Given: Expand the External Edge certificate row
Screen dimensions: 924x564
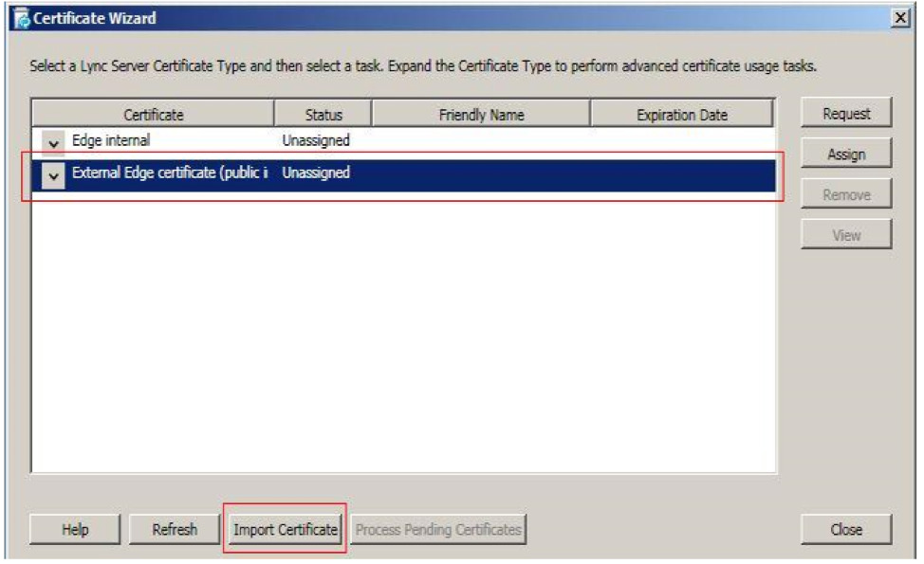Looking at the screenshot, I should click(x=53, y=176).
